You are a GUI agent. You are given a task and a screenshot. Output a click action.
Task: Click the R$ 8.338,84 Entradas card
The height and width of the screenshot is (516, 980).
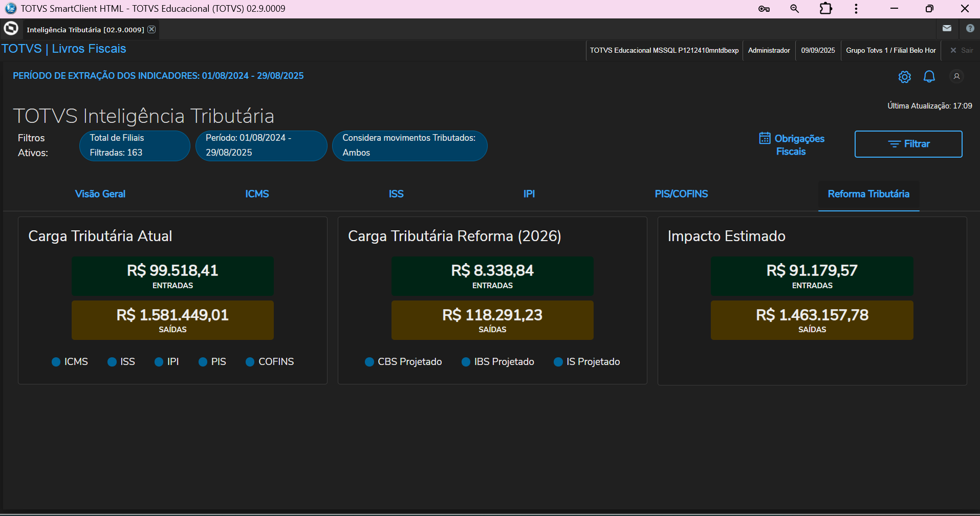[492, 276]
